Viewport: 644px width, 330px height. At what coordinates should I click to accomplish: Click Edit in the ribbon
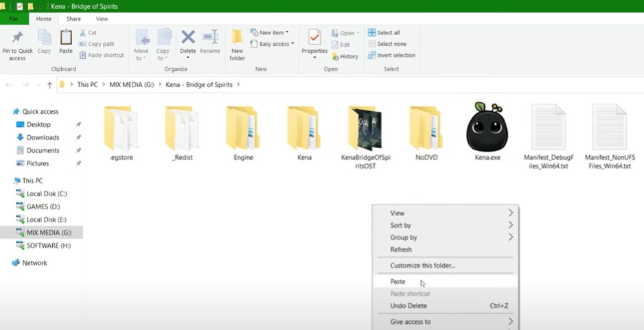pos(341,45)
